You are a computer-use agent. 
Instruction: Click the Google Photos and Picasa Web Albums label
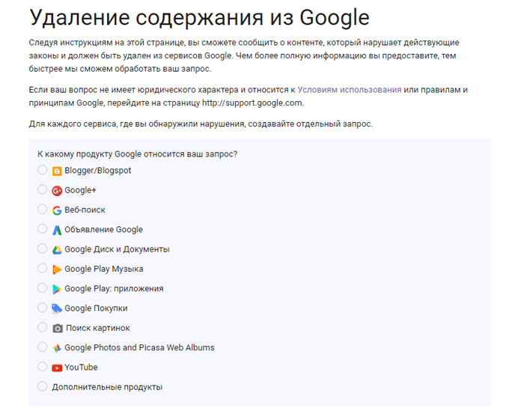point(139,347)
